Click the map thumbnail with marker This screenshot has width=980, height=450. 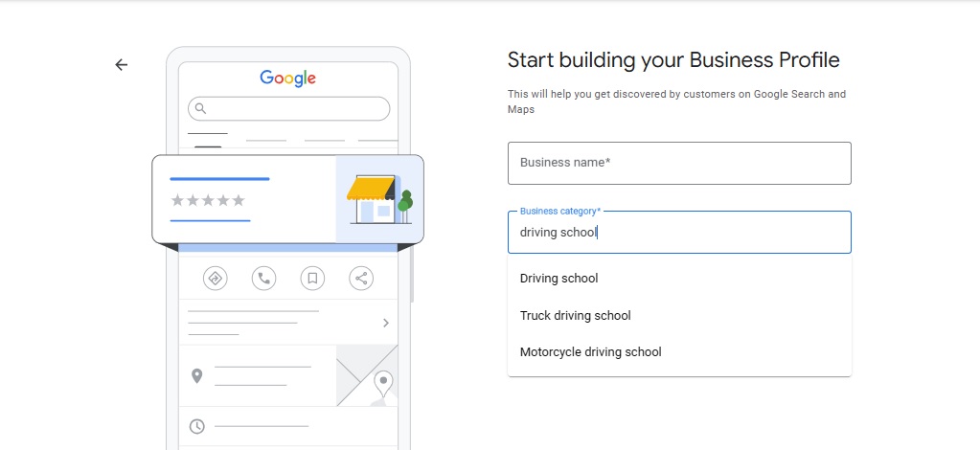point(367,375)
